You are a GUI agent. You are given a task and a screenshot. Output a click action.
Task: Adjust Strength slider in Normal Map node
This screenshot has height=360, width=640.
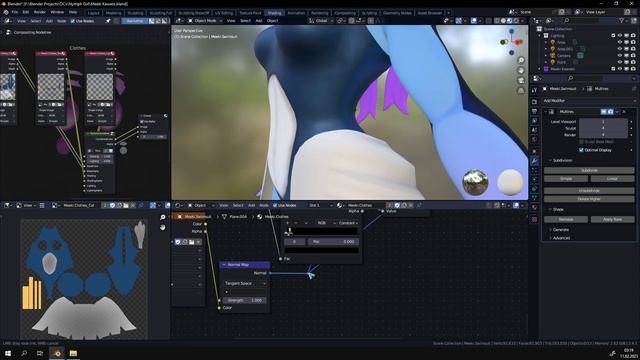244,300
